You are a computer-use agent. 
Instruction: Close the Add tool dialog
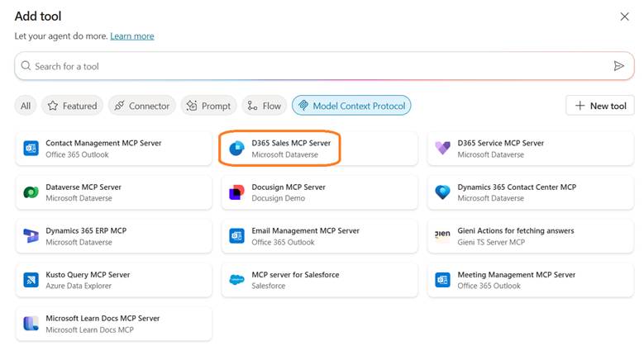pos(624,17)
